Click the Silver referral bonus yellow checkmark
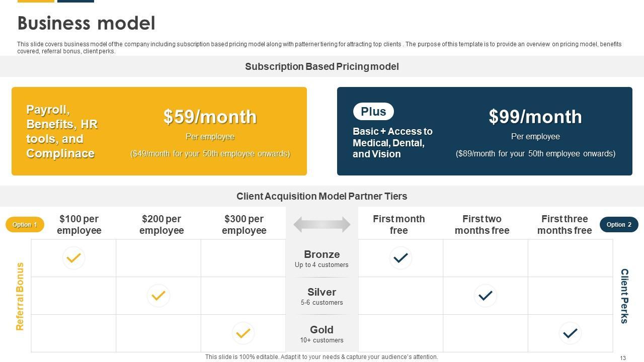The height and width of the screenshot is (362, 644). click(x=158, y=296)
